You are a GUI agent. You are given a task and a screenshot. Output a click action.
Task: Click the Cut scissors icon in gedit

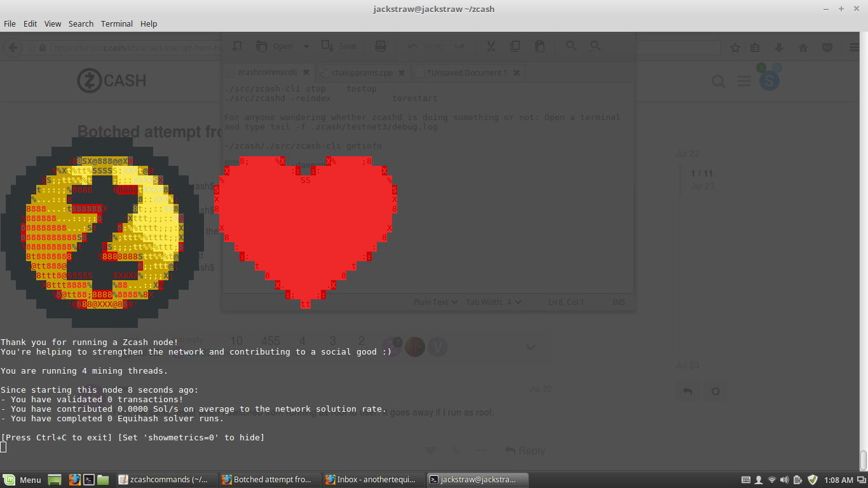click(x=491, y=46)
